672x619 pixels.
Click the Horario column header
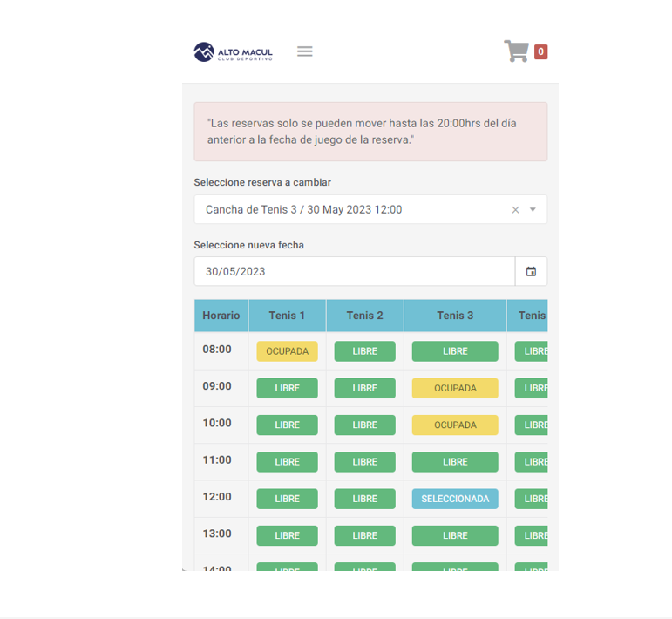[x=221, y=316]
